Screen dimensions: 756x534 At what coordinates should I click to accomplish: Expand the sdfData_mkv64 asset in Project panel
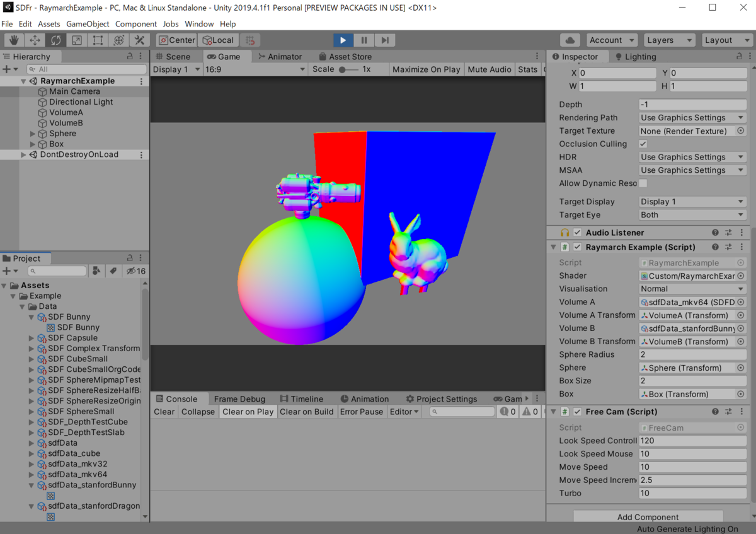pos(31,474)
